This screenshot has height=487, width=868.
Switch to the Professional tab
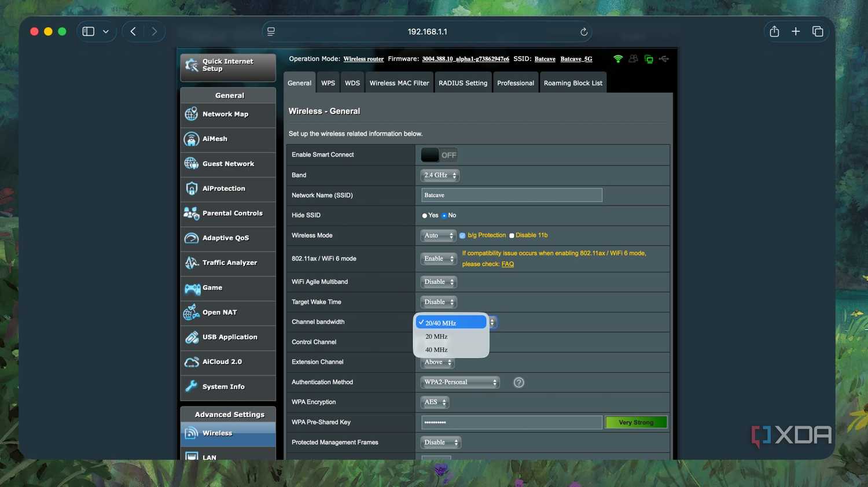point(516,83)
